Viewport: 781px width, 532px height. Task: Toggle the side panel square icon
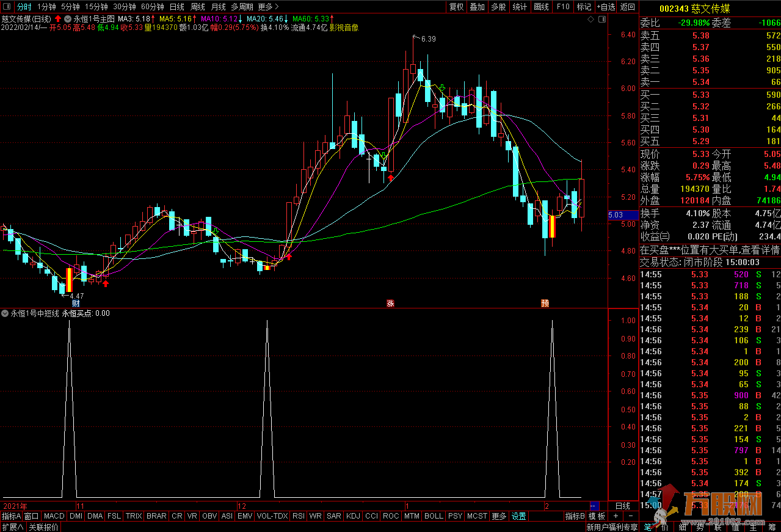602,20
